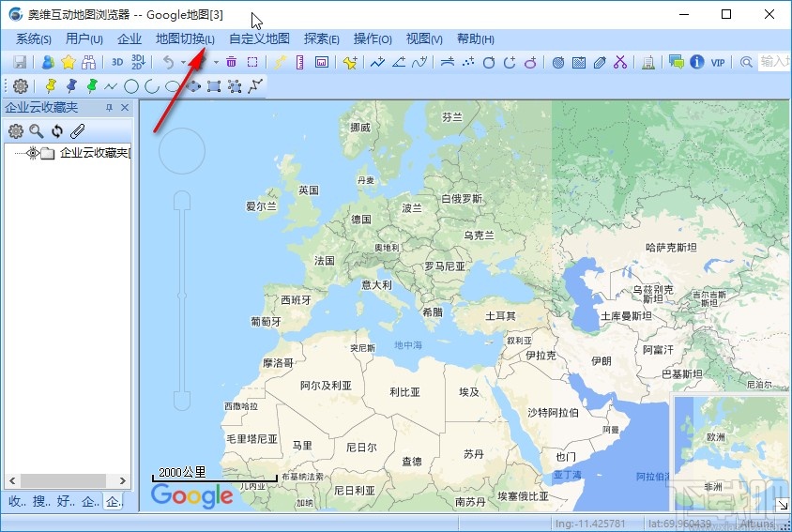Select the rectangle with handles drawing tool
Image resolution: width=792 pixels, height=532 pixels.
click(214, 86)
